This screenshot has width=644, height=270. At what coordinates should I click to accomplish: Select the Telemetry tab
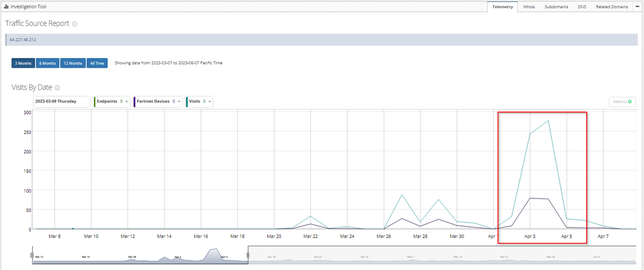tap(502, 6)
